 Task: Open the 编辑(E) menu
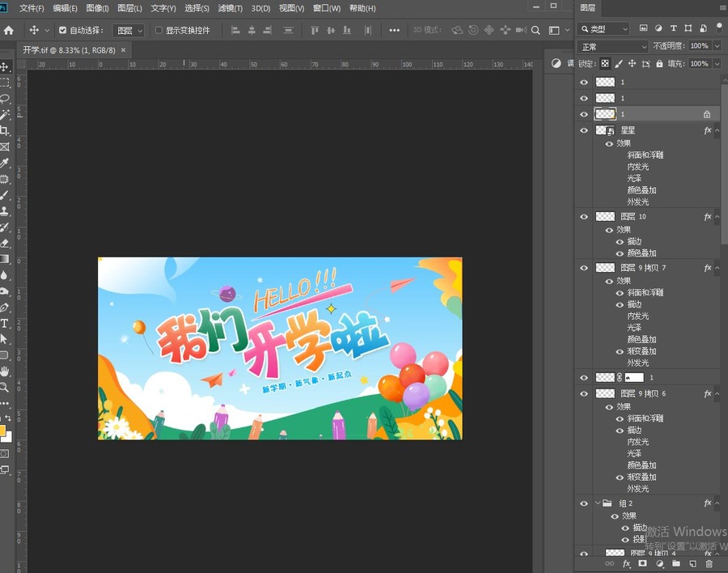tap(65, 8)
